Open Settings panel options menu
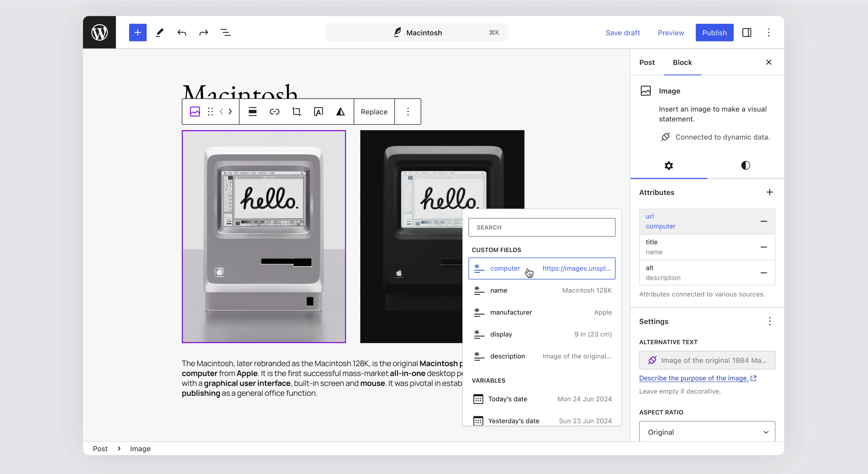 (x=769, y=321)
